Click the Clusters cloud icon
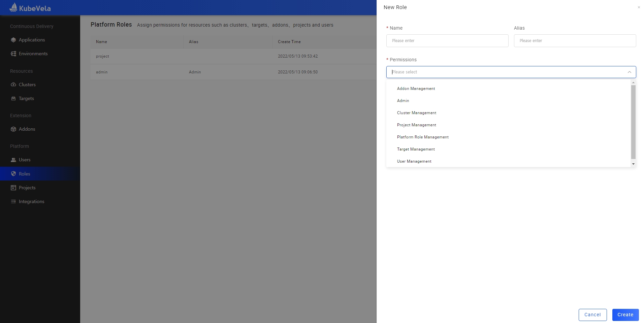Viewport: 644px width, 323px height. (x=13, y=85)
